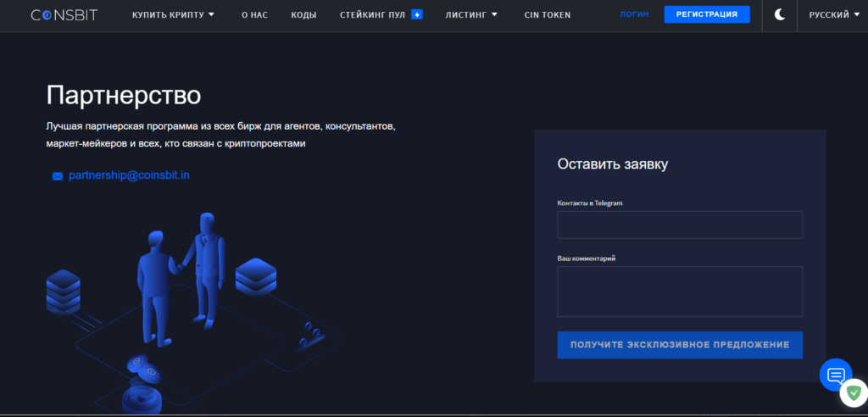Expand the Купить крипту dropdown menu
The width and height of the screenshot is (868, 417).
coord(173,15)
